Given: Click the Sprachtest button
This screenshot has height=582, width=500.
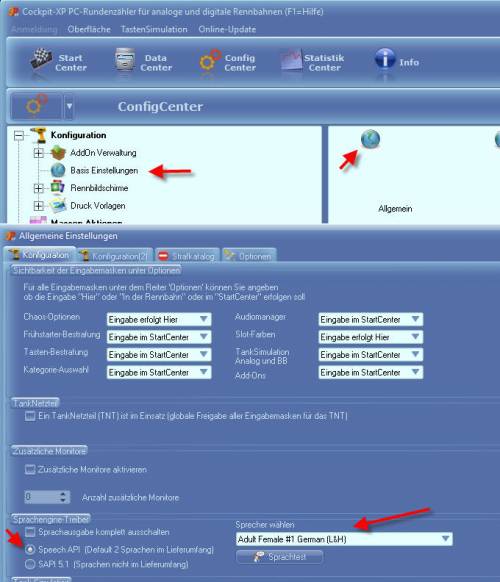Looking at the screenshot, I should click(279, 557).
